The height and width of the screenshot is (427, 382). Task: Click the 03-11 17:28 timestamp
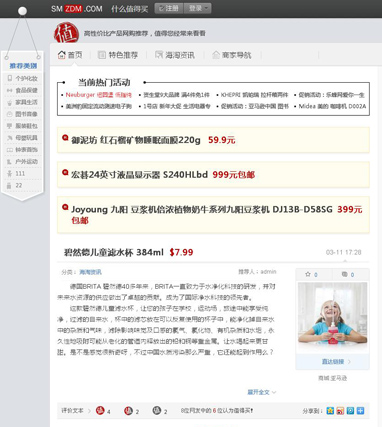click(343, 252)
